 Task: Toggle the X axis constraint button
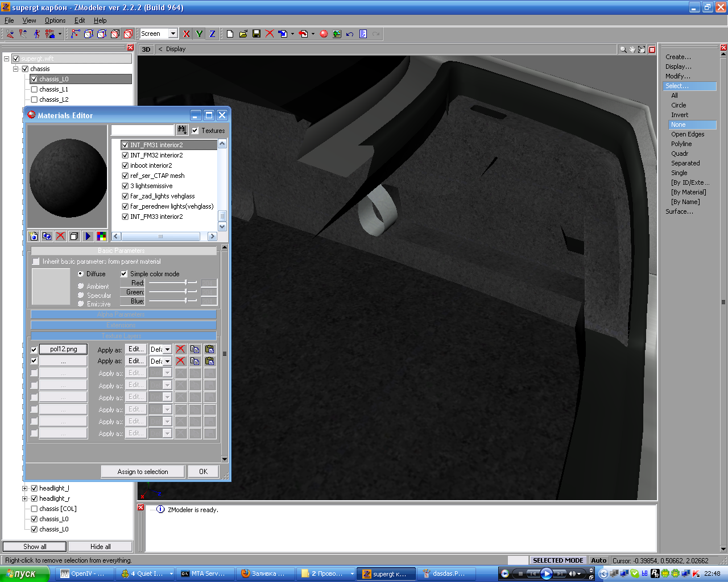187,34
